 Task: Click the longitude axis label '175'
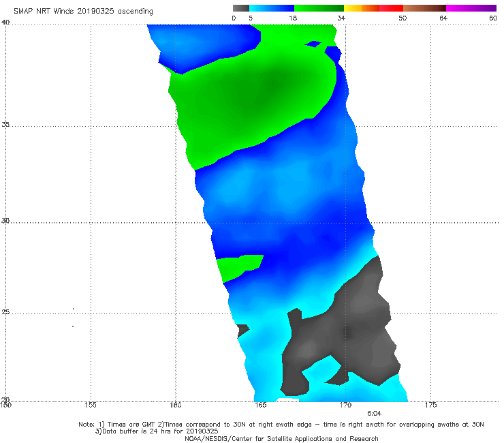(x=430, y=405)
